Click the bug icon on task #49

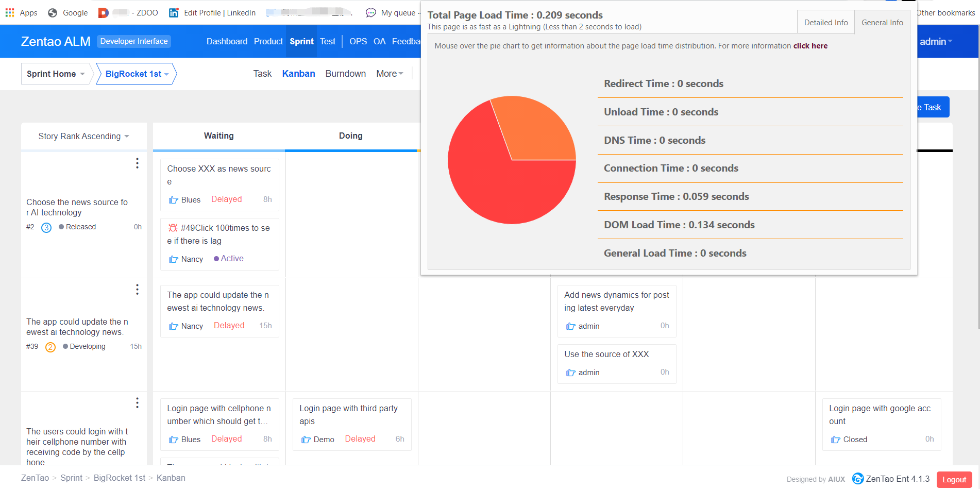(x=173, y=228)
